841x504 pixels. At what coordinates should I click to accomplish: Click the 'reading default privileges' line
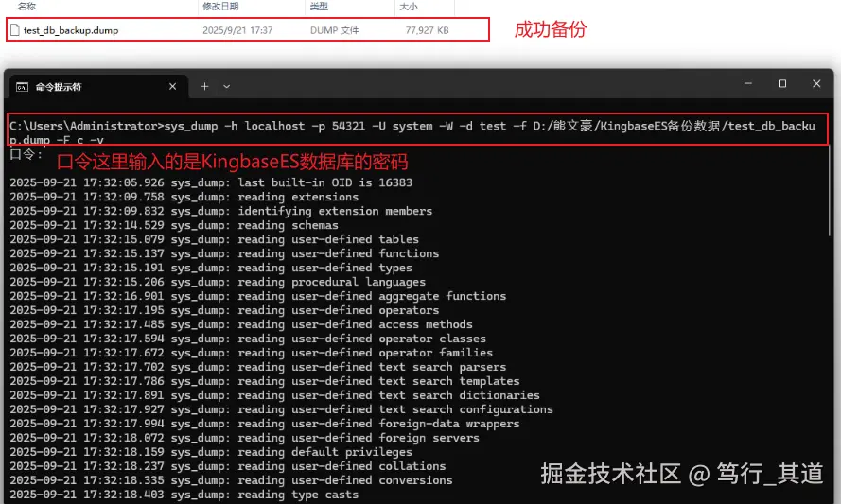(x=211, y=452)
